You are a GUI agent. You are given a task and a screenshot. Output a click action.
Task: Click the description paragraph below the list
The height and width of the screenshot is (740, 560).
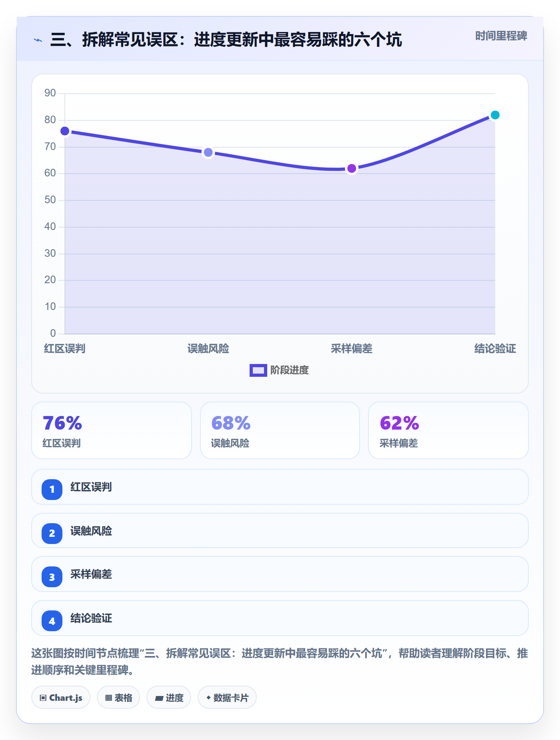click(x=280, y=662)
